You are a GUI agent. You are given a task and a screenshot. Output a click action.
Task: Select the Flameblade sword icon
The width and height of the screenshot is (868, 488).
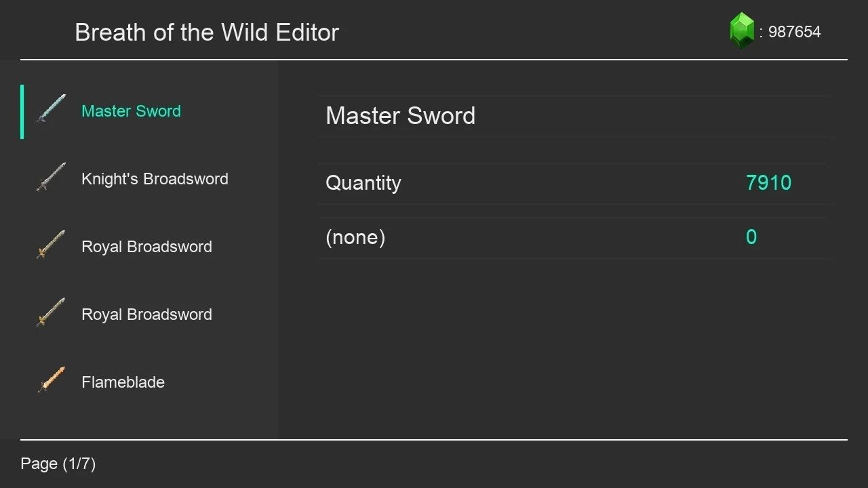(x=51, y=380)
